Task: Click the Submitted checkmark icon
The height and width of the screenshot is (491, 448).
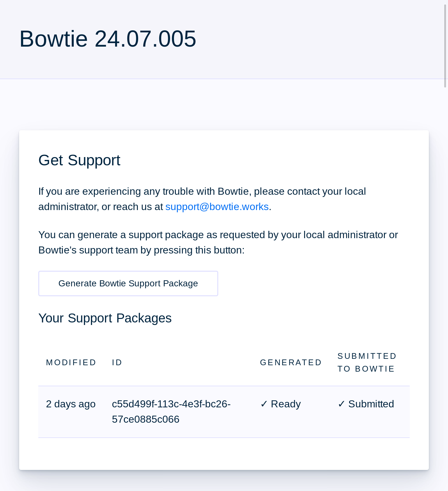Action: coord(341,404)
